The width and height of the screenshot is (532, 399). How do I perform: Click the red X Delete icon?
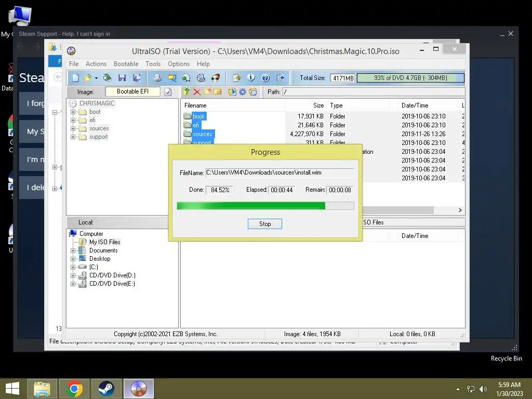click(x=197, y=91)
